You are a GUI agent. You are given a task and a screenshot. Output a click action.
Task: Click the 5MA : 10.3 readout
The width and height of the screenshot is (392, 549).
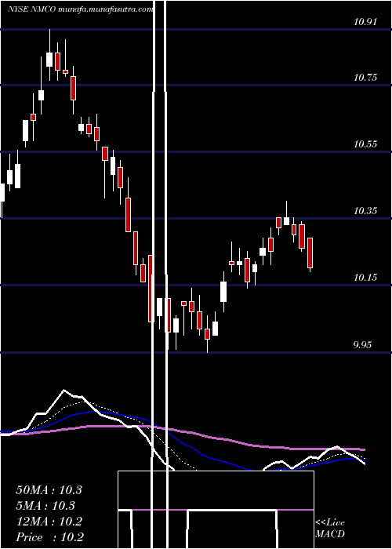click(45, 506)
